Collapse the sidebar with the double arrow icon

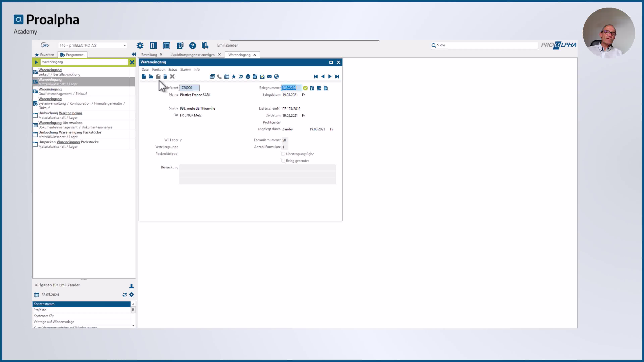pos(134,54)
